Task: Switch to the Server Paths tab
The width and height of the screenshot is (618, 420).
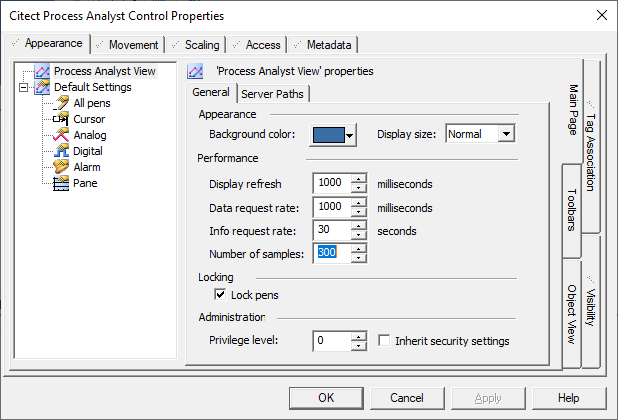Action: click(x=272, y=94)
